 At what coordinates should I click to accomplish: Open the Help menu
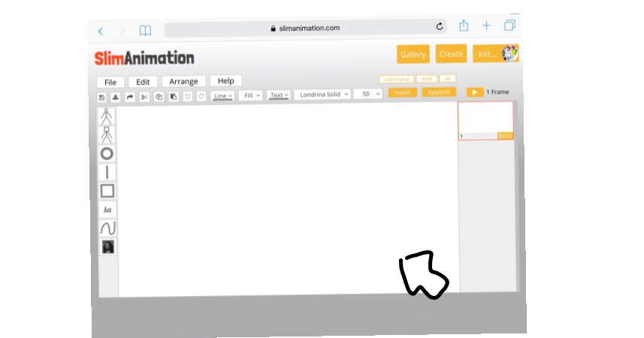click(x=226, y=80)
